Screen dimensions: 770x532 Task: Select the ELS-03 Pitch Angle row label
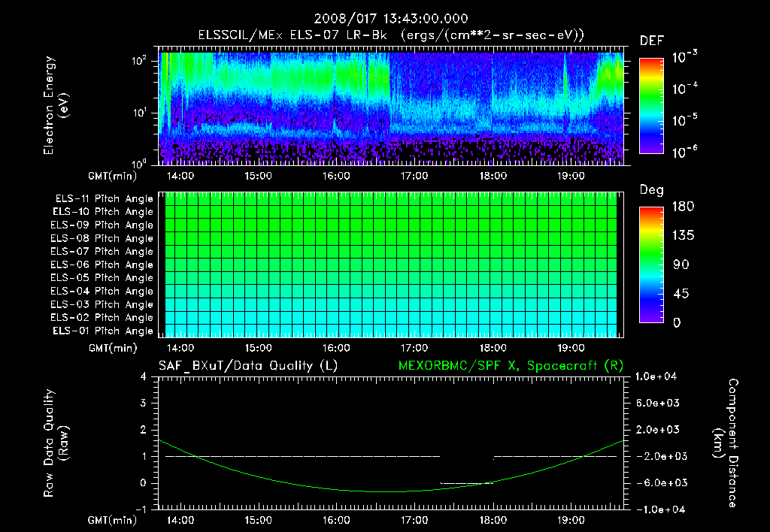click(102, 304)
